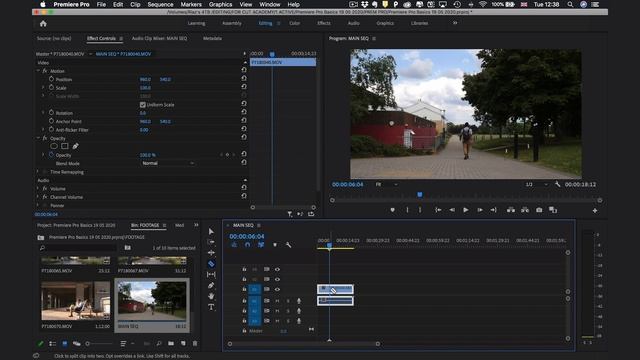Open Blend Mode dropdown
Screen dimensions: 640x360
[x=167, y=163]
